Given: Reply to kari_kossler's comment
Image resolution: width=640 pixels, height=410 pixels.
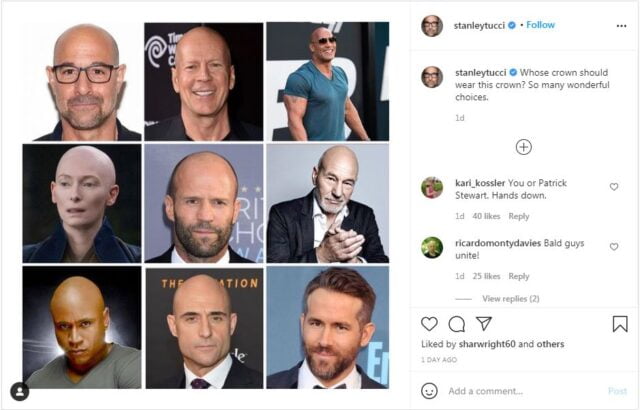Looking at the screenshot, I should (x=518, y=216).
